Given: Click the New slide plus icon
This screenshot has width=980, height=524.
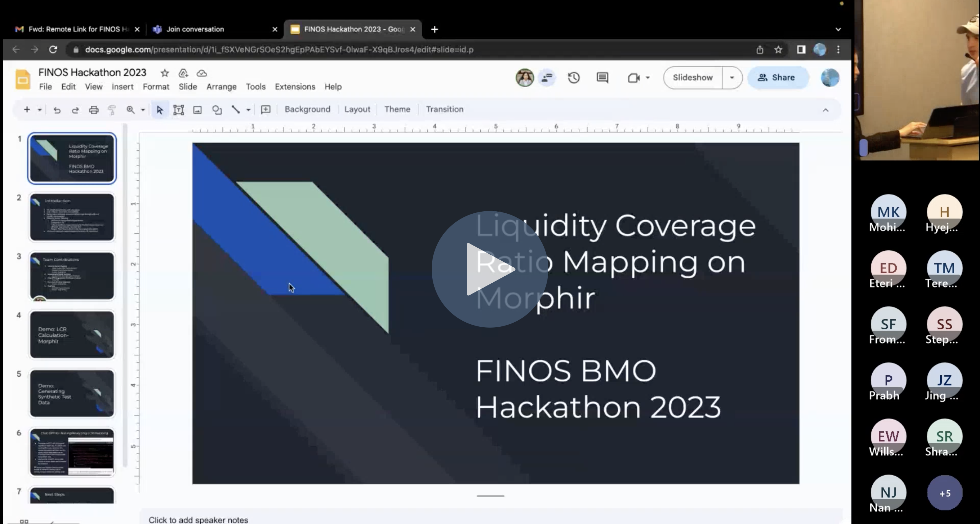Looking at the screenshot, I should pos(27,110).
